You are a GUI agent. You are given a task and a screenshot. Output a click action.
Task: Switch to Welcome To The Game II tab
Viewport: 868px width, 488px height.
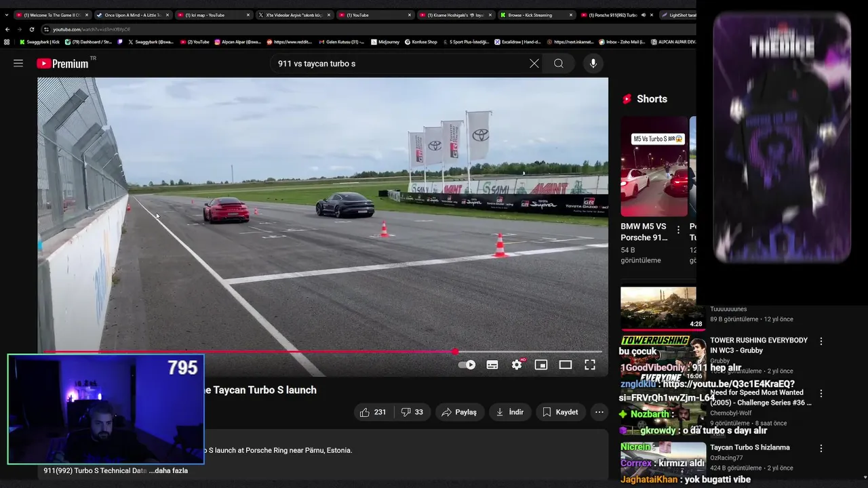point(52,15)
